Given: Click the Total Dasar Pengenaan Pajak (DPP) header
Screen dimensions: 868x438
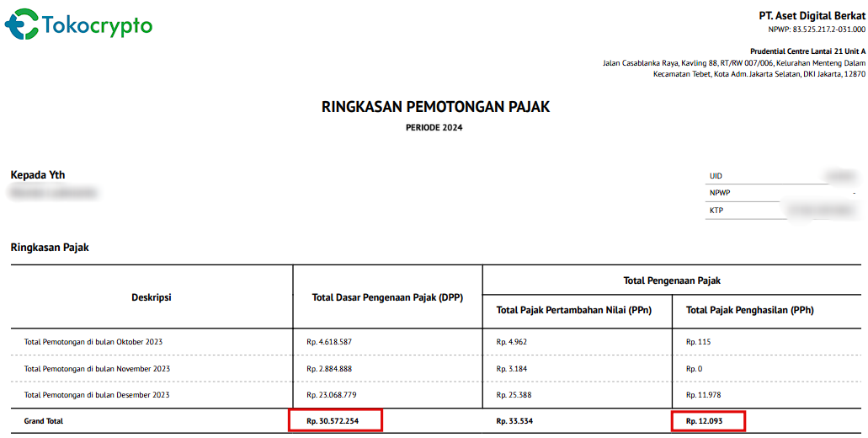Looking at the screenshot, I should tap(387, 297).
